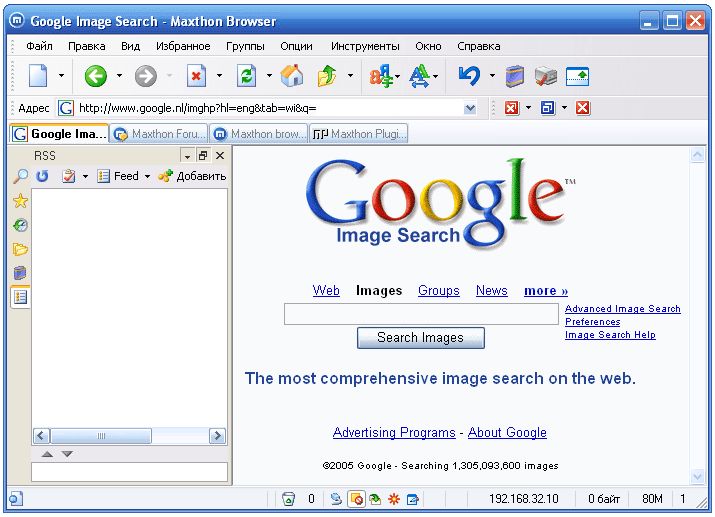The height and width of the screenshot is (517, 715).
Task: Close the RSS sidebar panel
Action: point(220,156)
